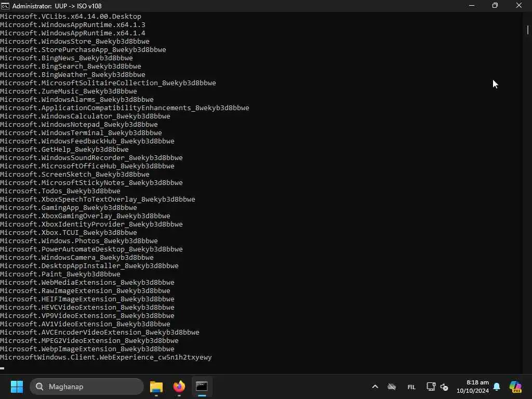Screen dimensions: 532x399
Task: Open File Explorer from the taskbar
Action: pos(156,387)
